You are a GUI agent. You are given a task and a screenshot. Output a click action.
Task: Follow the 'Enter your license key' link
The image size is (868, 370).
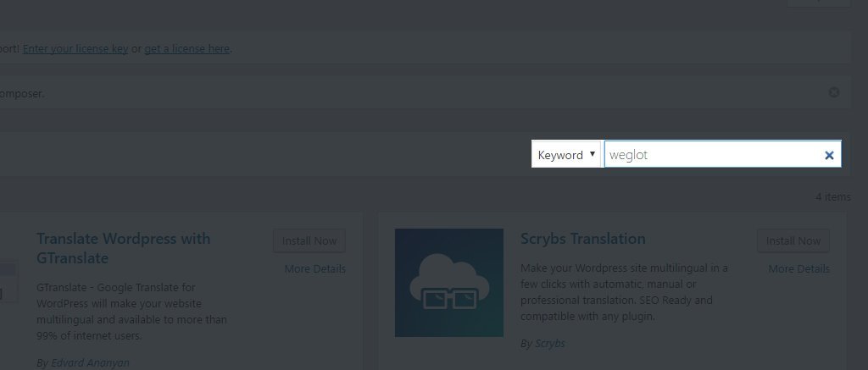75,48
